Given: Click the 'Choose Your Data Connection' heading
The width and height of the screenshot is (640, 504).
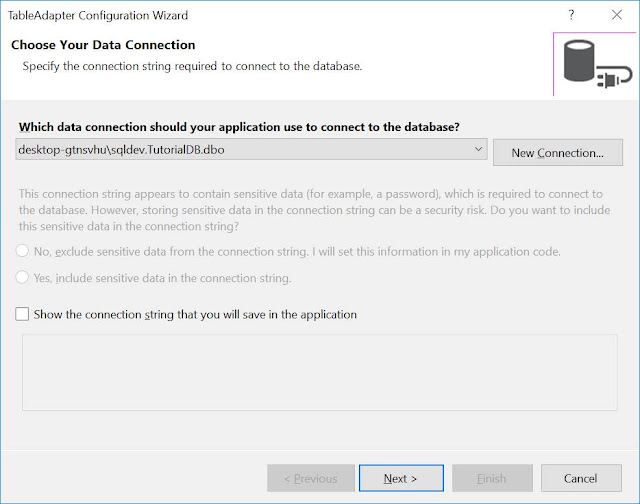Looking at the screenshot, I should pyautogui.click(x=103, y=45).
